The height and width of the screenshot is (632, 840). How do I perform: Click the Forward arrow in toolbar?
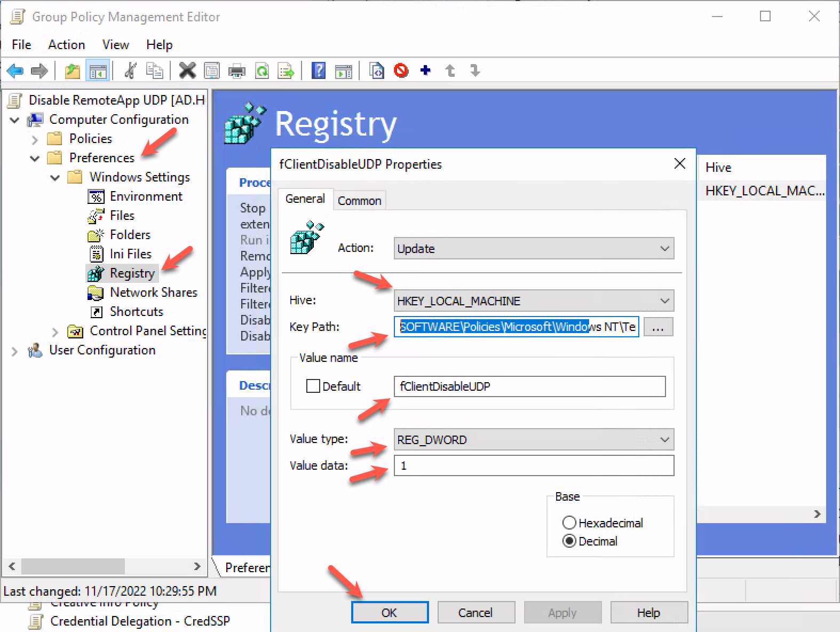pos(39,70)
